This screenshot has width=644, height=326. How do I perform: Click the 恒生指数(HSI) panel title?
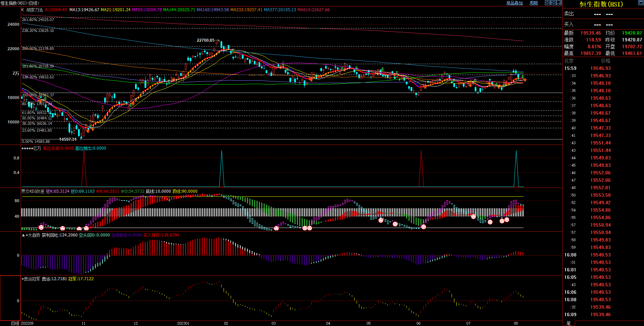(601, 4)
